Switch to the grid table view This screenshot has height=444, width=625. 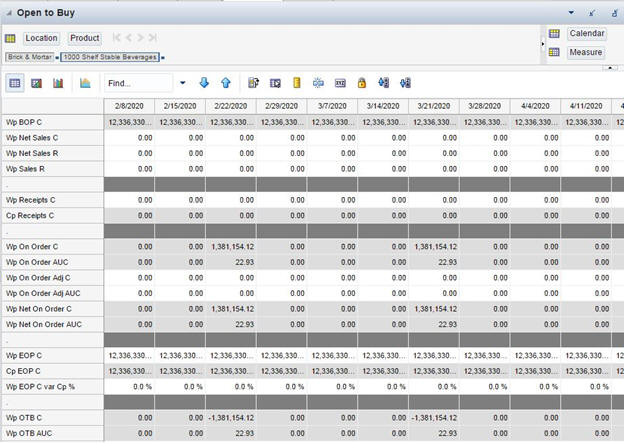point(15,83)
